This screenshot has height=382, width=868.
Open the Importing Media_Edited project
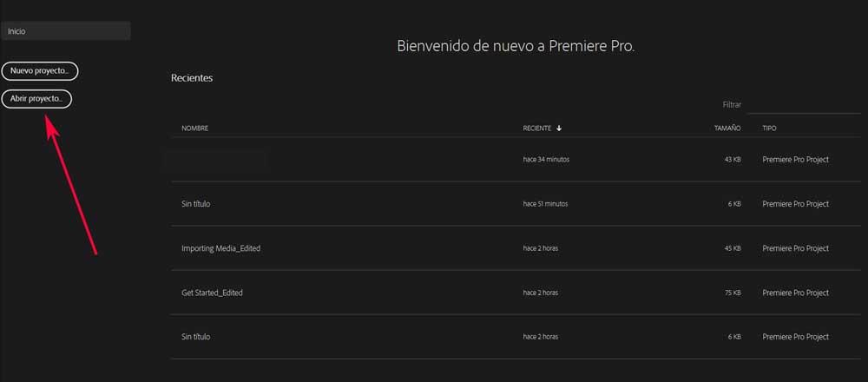tap(516, 248)
